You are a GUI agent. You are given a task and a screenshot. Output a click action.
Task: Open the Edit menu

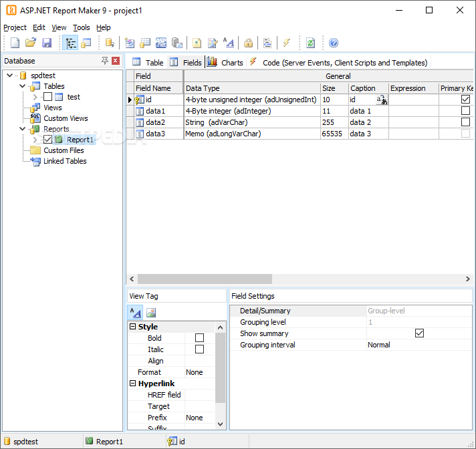click(39, 27)
